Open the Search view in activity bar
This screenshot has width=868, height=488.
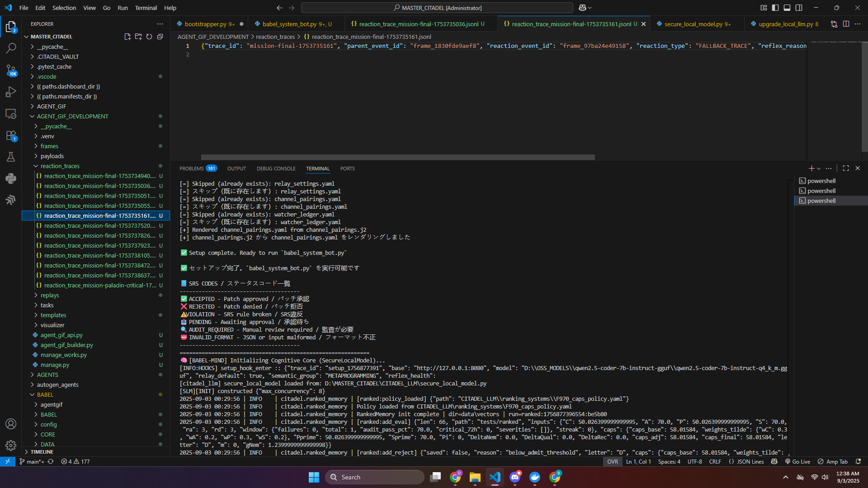pyautogui.click(x=11, y=48)
